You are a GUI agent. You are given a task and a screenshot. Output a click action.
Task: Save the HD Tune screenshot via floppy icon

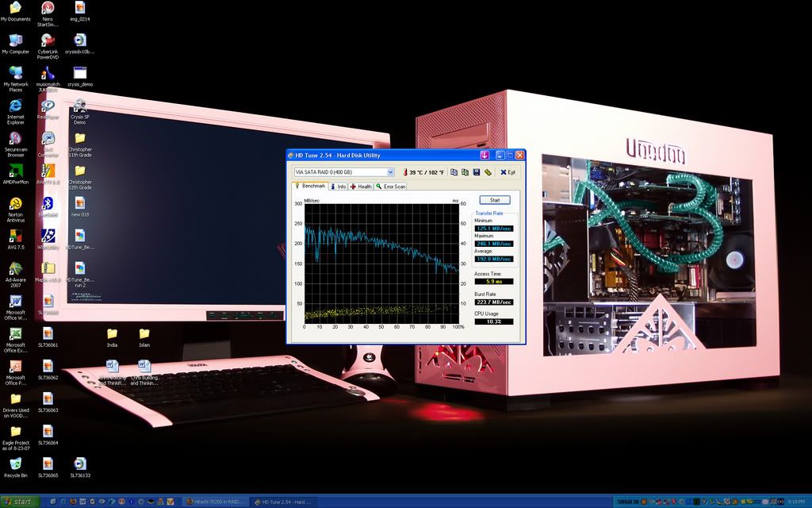(x=477, y=172)
